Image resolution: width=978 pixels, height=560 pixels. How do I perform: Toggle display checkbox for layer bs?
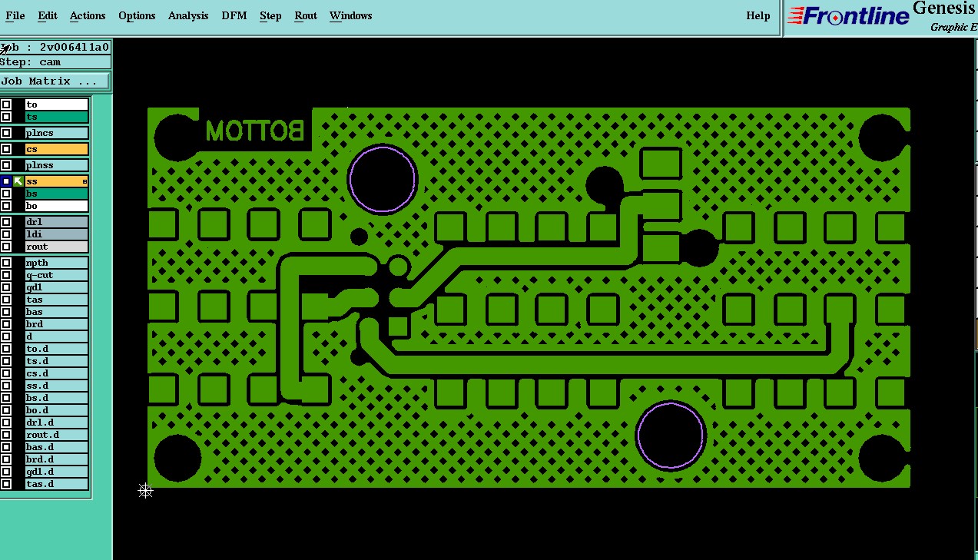(x=6, y=194)
